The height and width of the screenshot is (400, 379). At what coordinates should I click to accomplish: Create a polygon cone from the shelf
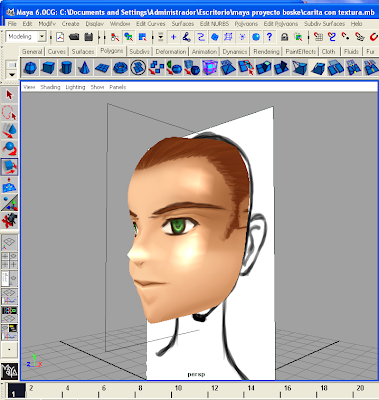(84, 68)
